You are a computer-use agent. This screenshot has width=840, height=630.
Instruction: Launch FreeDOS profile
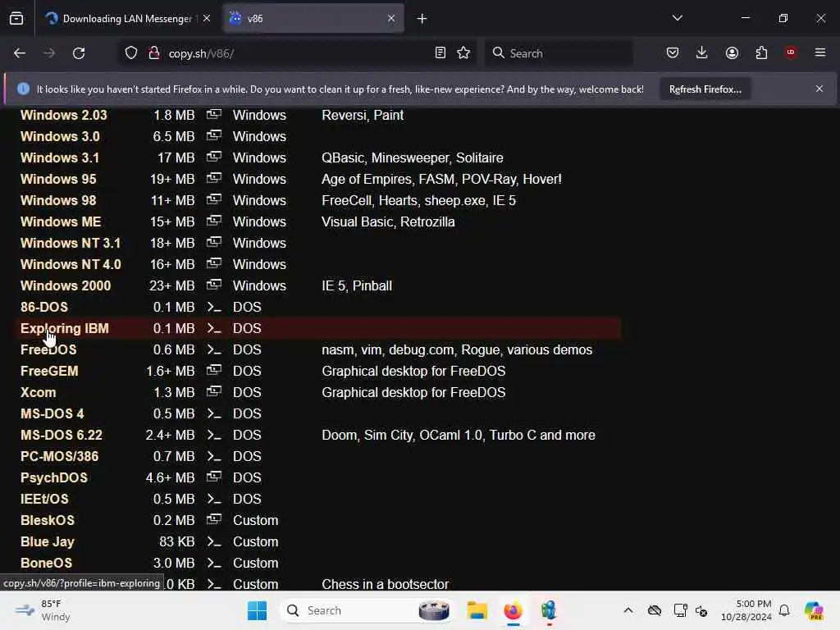pos(48,349)
